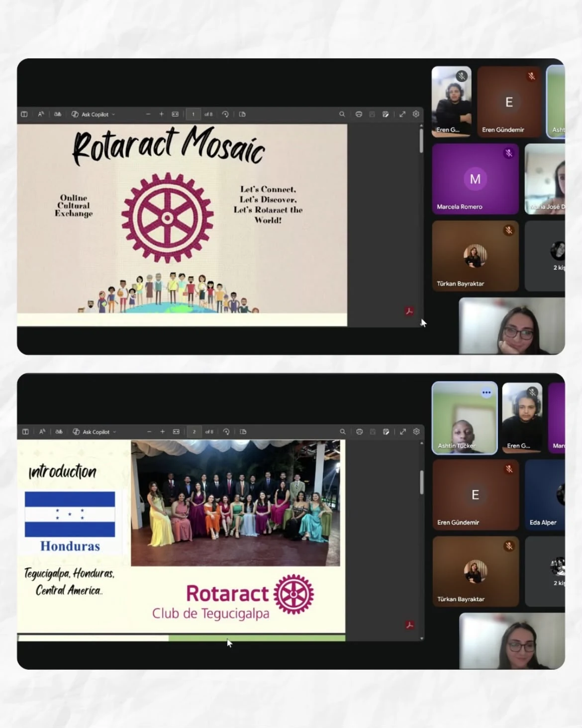Click Save as icon in page 2 viewer
Screen dimensions: 582x728
[386, 431]
